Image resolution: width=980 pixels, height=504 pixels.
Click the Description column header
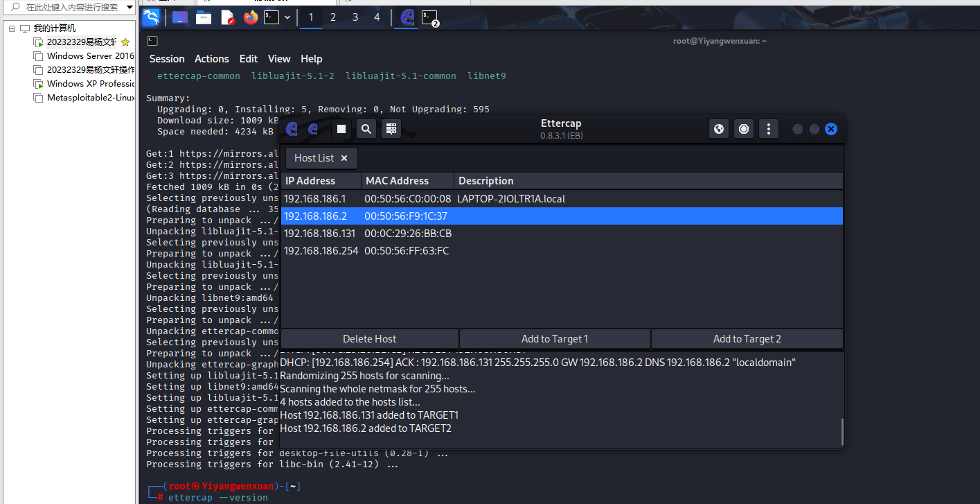click(648, 181)
